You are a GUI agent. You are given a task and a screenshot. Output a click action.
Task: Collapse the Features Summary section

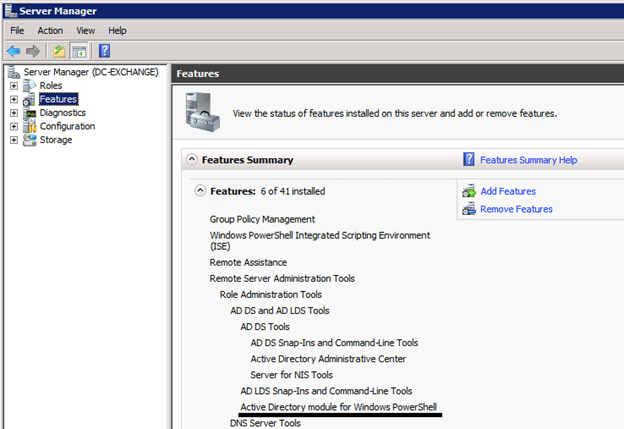[192, 159]
